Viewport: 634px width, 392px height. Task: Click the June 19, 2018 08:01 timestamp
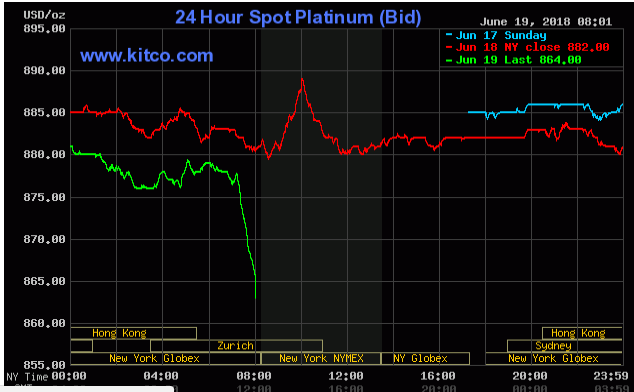546,22
